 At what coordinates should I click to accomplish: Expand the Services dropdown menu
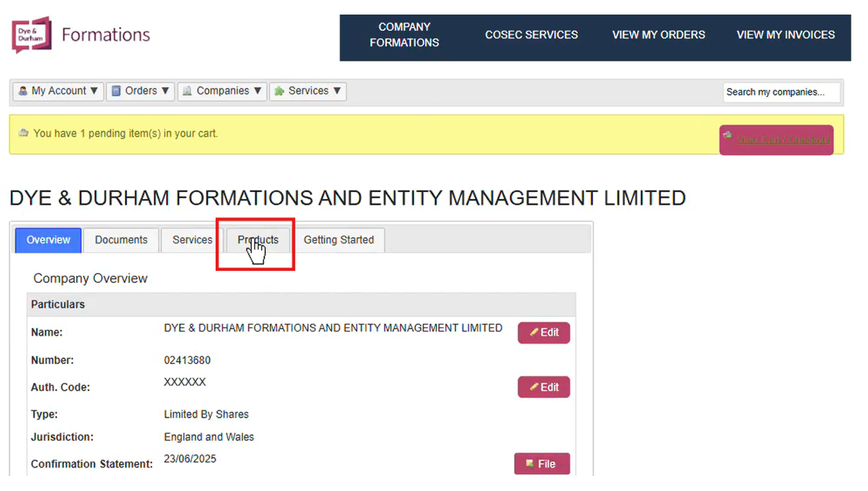308,91
